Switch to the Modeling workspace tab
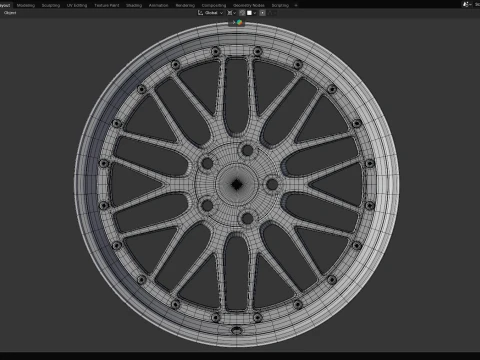 coord(26,5)
